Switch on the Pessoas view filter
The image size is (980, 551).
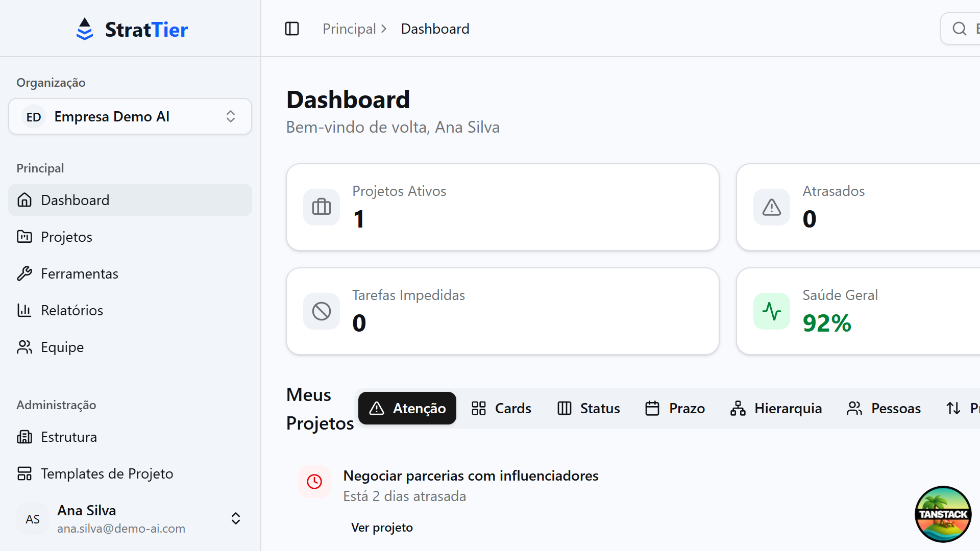[884, 408]
